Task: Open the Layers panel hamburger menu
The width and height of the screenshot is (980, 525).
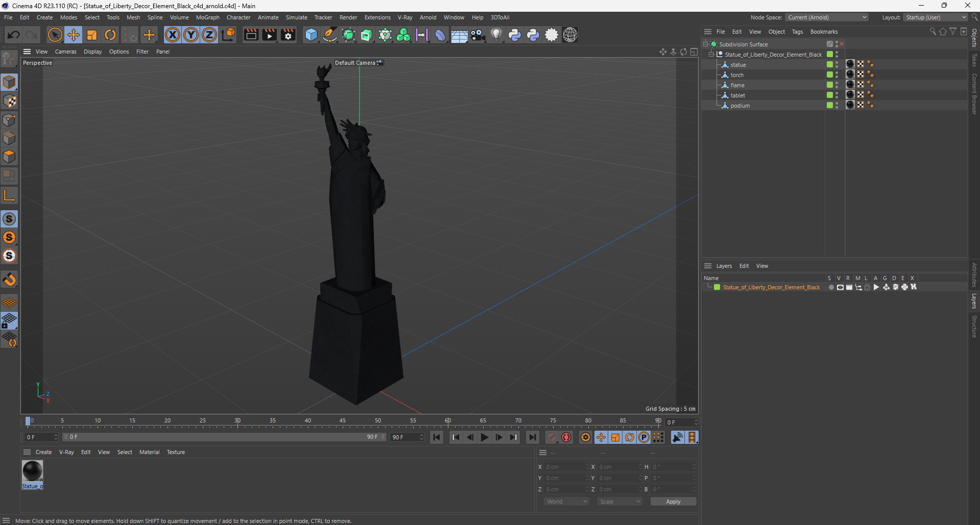Action: (x=708, y=266)
